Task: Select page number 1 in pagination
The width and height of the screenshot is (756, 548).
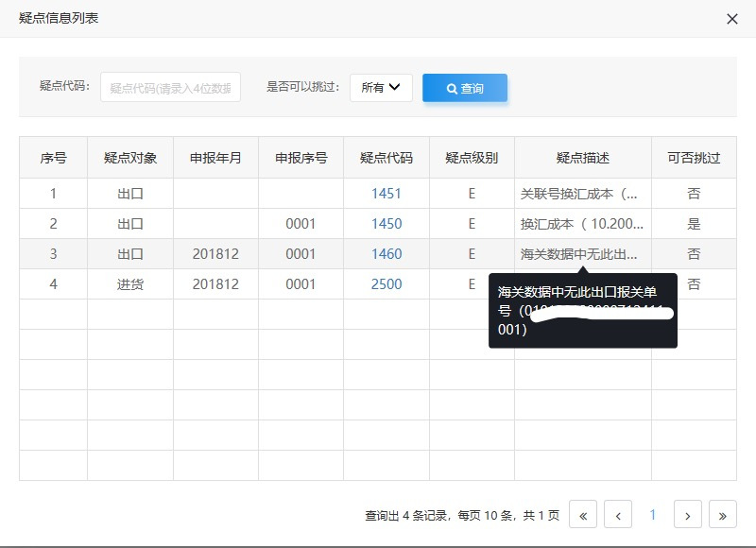Action: (652, 514)
